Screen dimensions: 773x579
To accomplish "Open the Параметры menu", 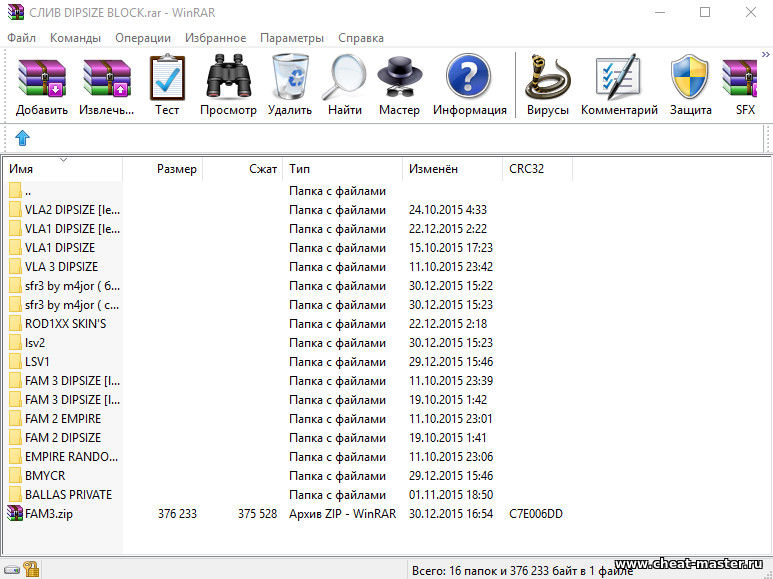I will coord(291,38).
